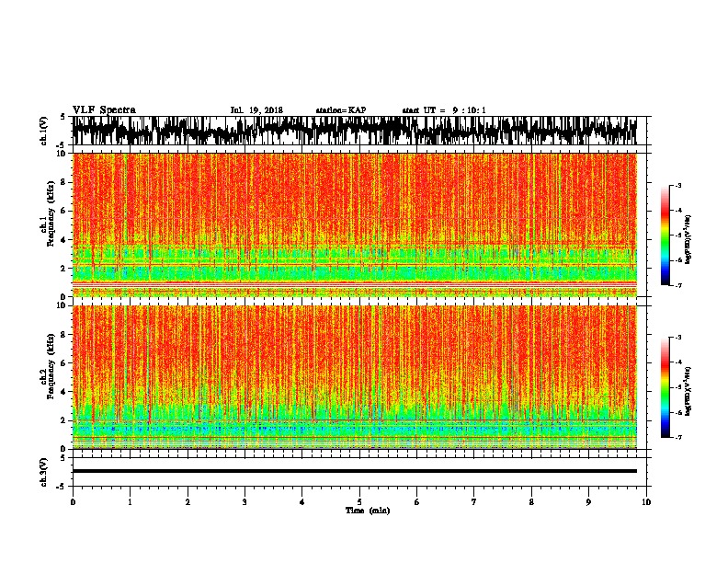Click the ch.2 spectrogram plot area

[355, 377]
